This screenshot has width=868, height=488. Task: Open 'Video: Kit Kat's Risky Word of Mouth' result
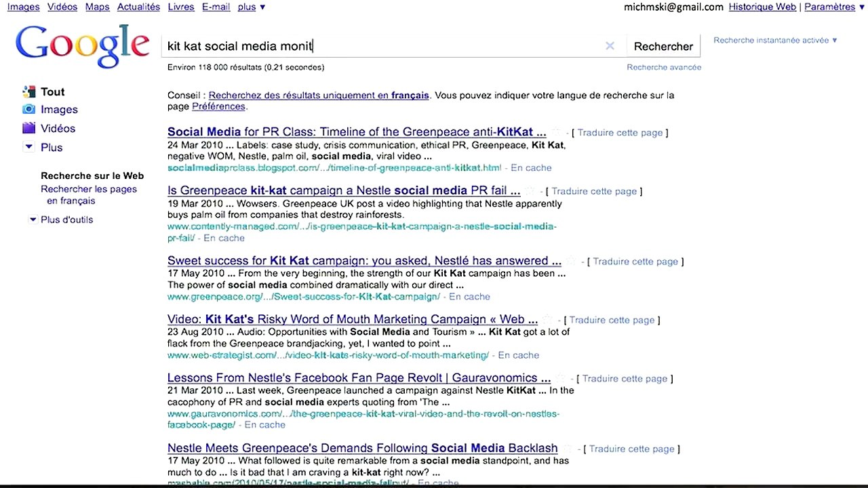[353, 320]
